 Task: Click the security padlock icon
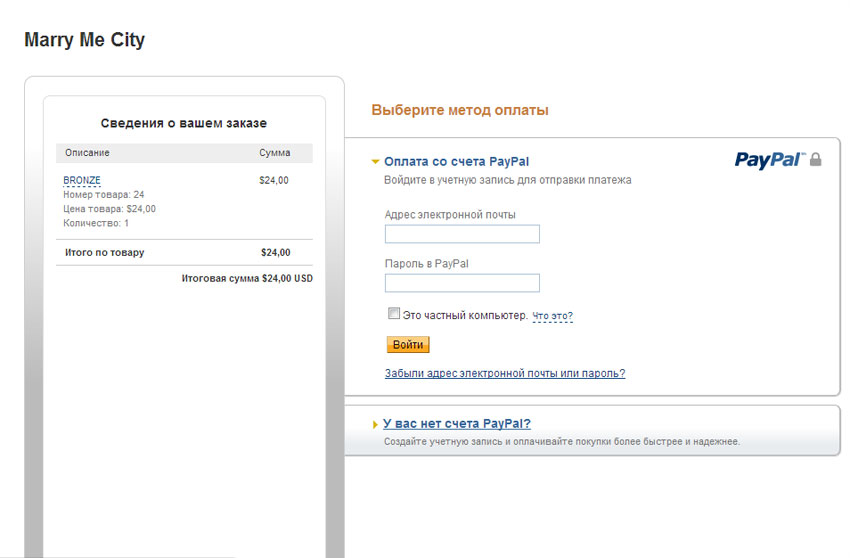point(815,159)
